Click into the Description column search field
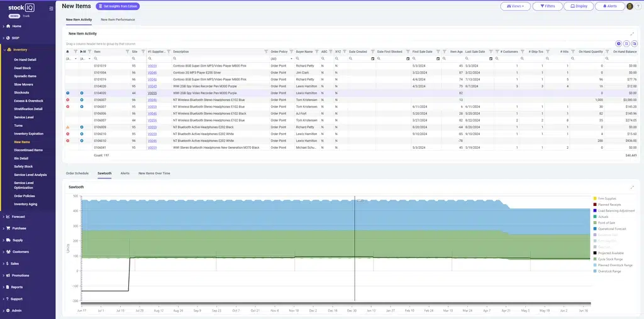 pos(220,58)
